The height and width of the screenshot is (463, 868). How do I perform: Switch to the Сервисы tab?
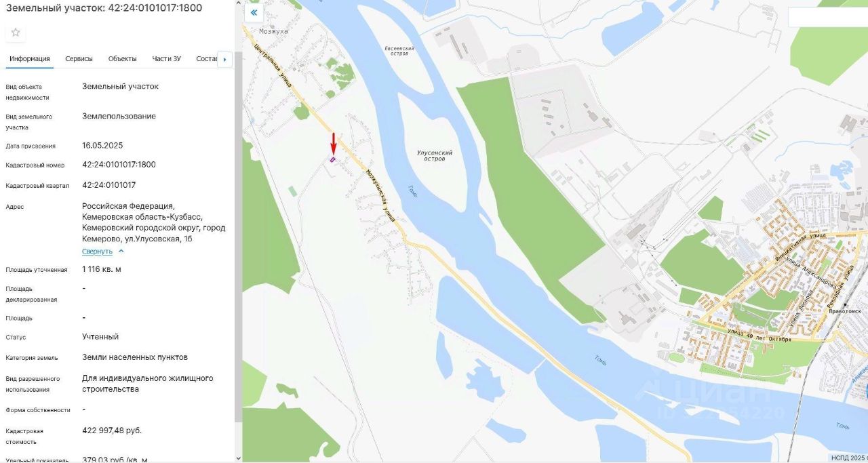click(x=79, y=58)
